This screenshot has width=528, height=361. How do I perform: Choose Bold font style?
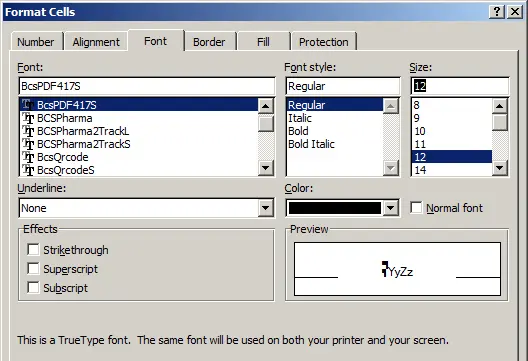point(335,131)
